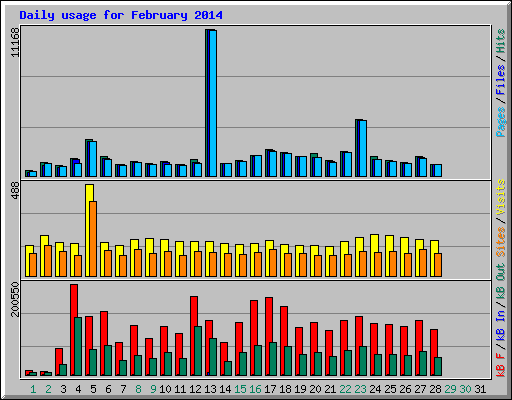Viewport: 512px width, 400px height.
Task: Click the red kB bar for day 17
Action: pos(269,337)
